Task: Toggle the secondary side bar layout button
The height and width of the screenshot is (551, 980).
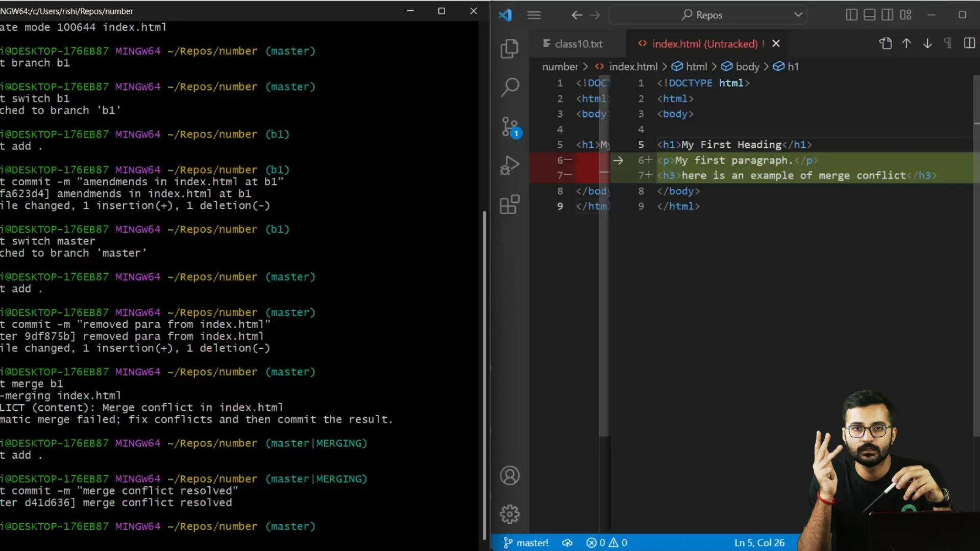Action: tap(888, 15)
